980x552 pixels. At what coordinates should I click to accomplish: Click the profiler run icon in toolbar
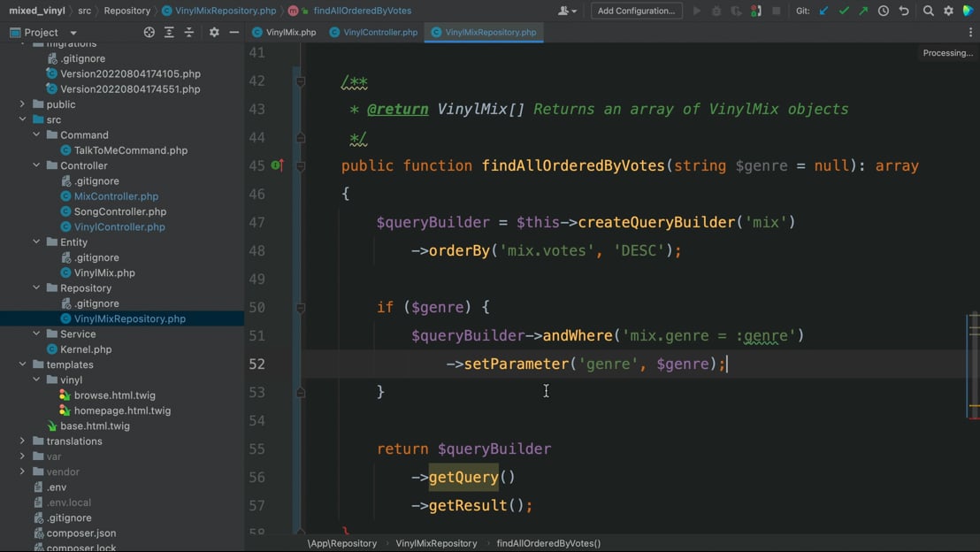click(x=755, y=11)
